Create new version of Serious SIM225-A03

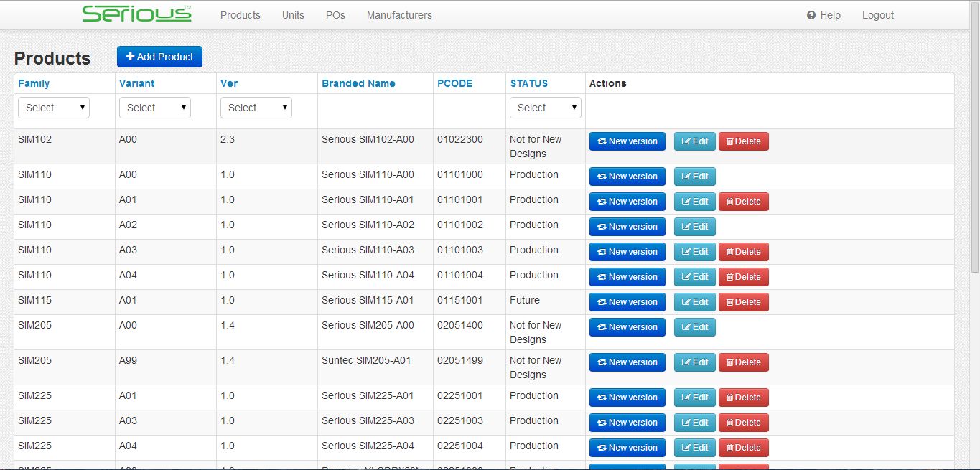click(627, 423)
